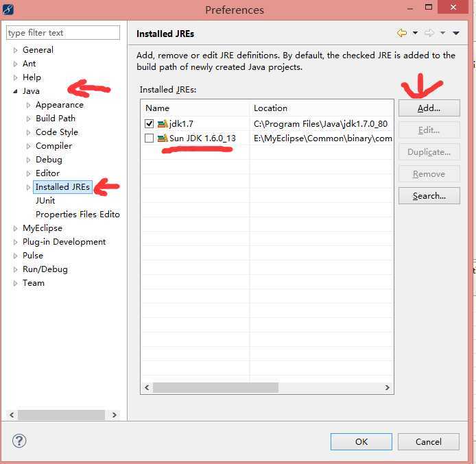Screen dimensions: 476x464
Task: Click the Add... button
Action: [x=429, y=108]
